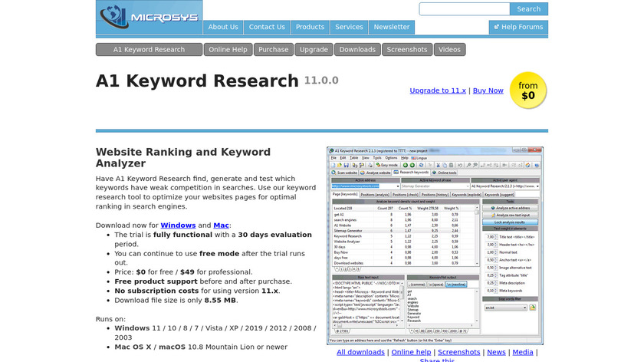Click the 'Website Ranking and Keyword Analyzer' heading
The height and width of the screenshot is (362, 644).
pos(183,158)
